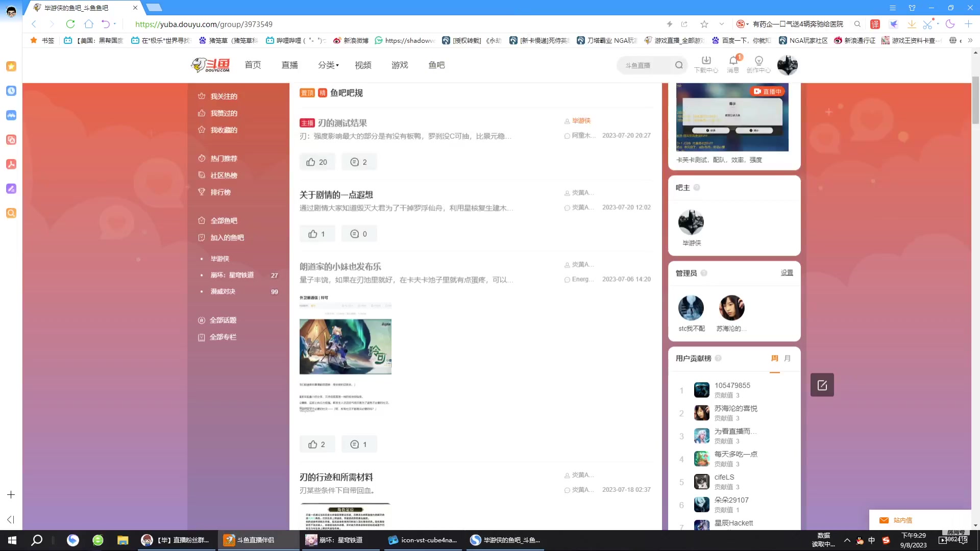Viewport: 980px width, 551px height.
Task: Expand hidden system tray icons chevron
Action: pos(847,540)
